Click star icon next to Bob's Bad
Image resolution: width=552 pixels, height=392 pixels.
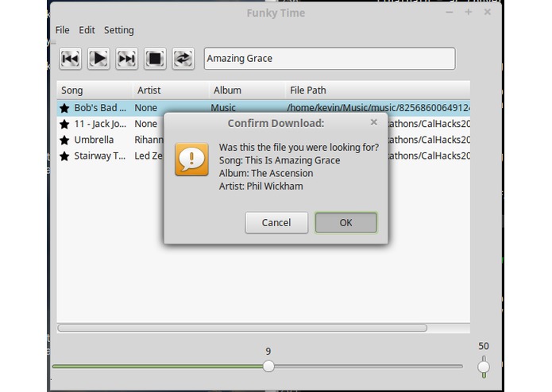64,108
